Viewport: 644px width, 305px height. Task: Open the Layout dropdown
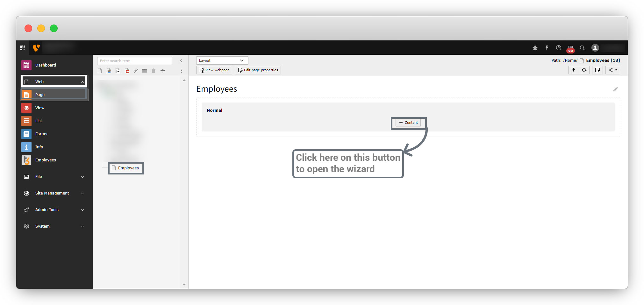(222, 60)
